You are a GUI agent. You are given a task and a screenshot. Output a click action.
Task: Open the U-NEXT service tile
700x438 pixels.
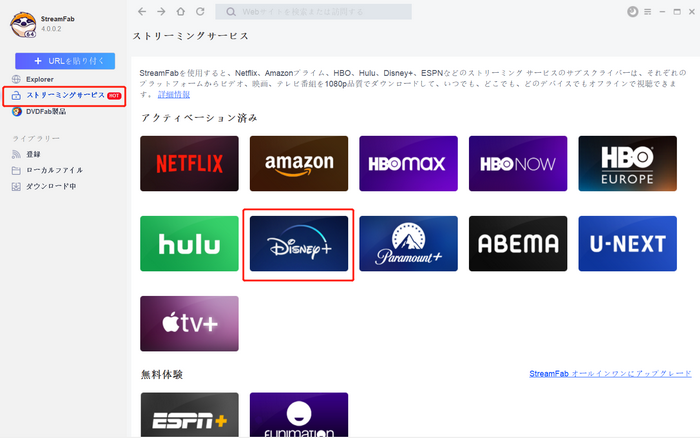tap(628, 244)
